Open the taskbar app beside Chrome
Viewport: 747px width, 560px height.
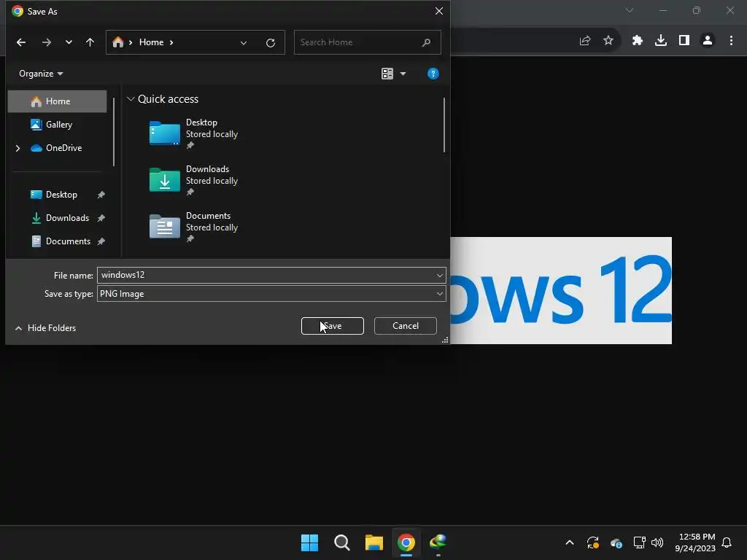438,542
